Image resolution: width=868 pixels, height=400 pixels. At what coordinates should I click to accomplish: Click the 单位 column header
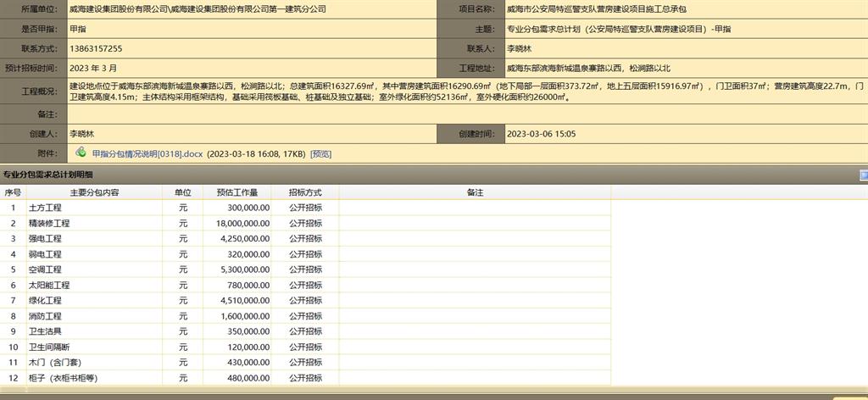pyautogui.click(x=183, y=192)
